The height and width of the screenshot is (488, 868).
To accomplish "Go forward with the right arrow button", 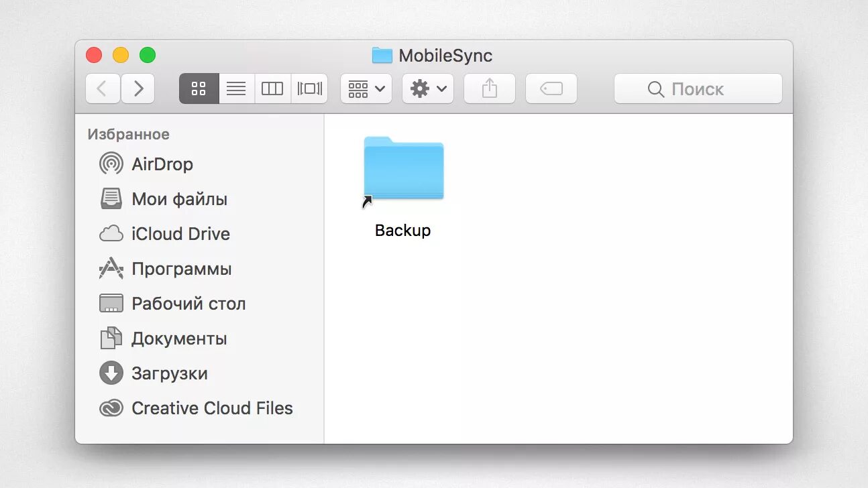I will [138, 88].
